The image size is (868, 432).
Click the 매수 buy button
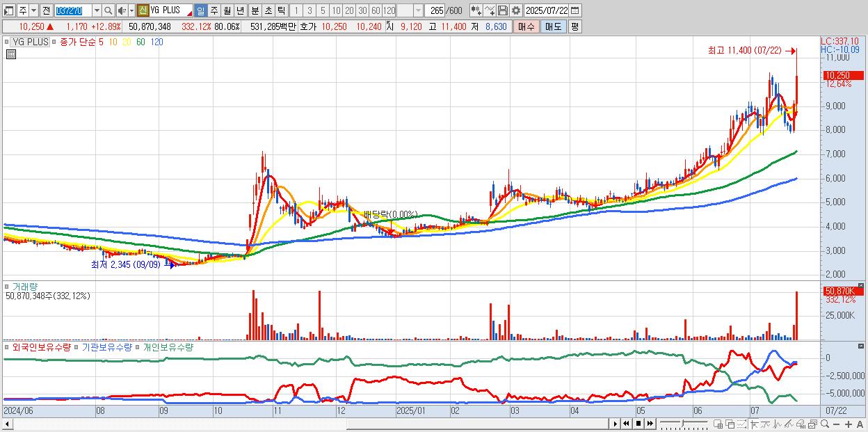527,26
